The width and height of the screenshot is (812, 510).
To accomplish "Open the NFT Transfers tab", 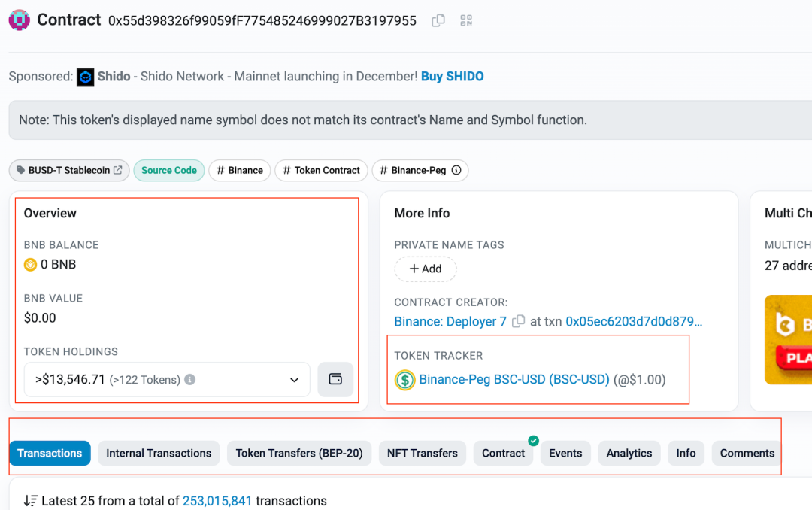I will [x=423, y=454].
